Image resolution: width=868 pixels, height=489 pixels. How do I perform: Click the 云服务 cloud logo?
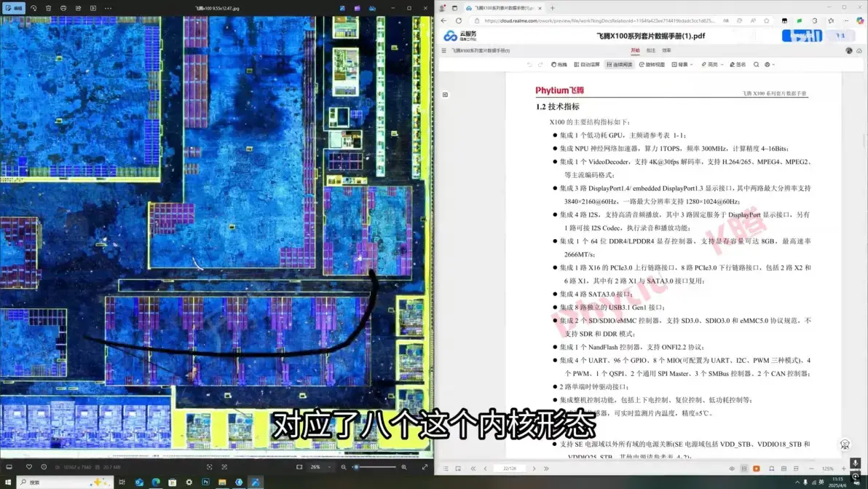pos(460,36)
